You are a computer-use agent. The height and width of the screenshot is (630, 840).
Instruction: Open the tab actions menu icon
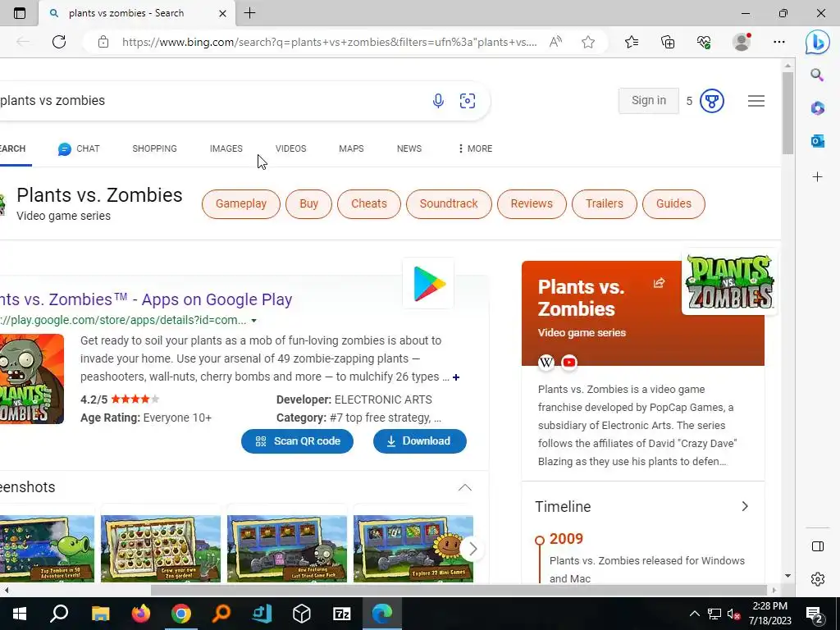coord(20,13)
